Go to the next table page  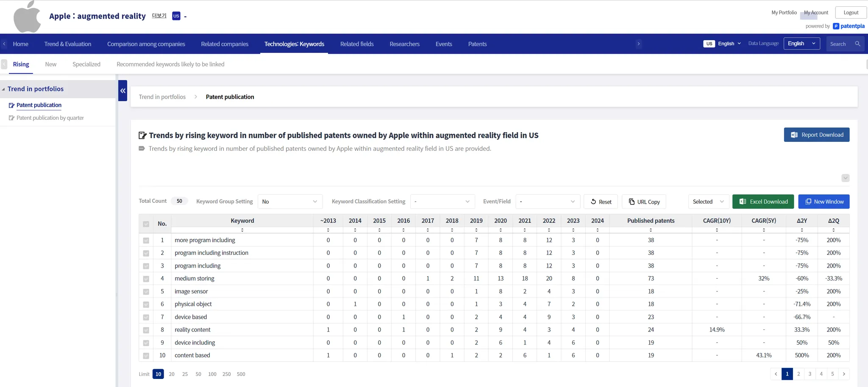(x=844, y=374)
